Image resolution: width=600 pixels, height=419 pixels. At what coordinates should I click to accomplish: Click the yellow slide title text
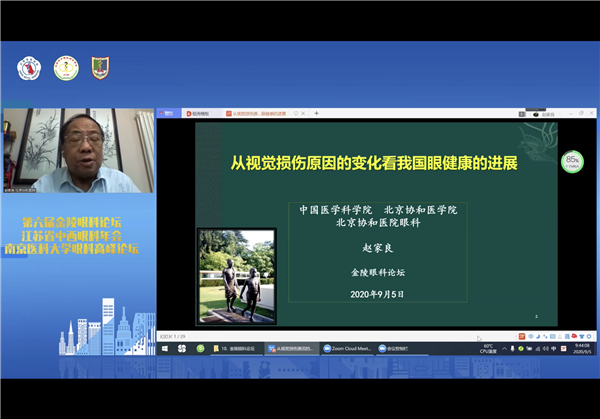click(x=374, y=163)
